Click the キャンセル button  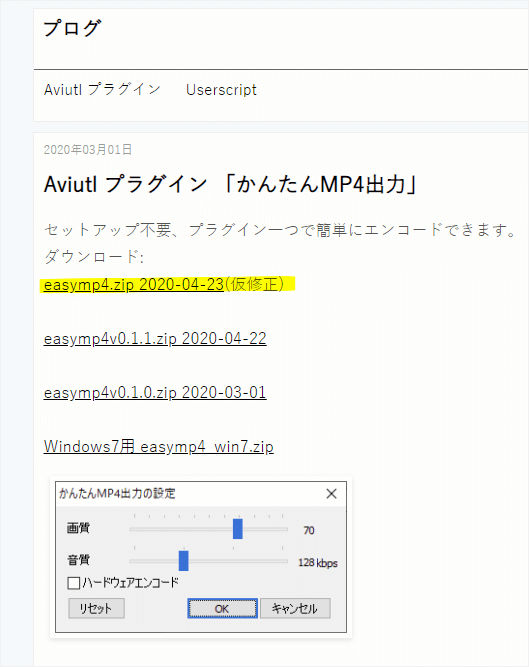coord(295,608)
